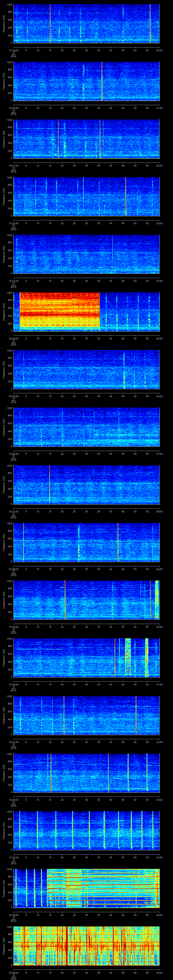The image size is (173, 980).
Task: Open the 15:26:00 spectrogram panel
Action: (x=86, y=427)
